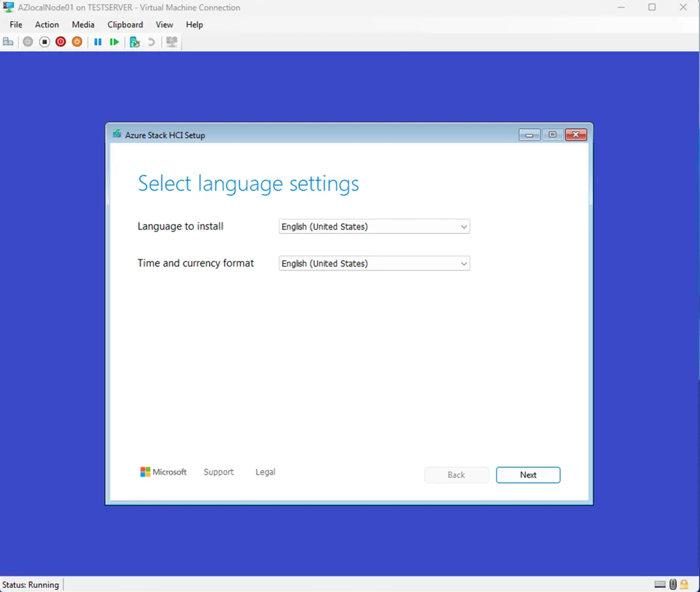The image size is (700, 592).
Task: Open the Action menu
Action: coord(47,25)
